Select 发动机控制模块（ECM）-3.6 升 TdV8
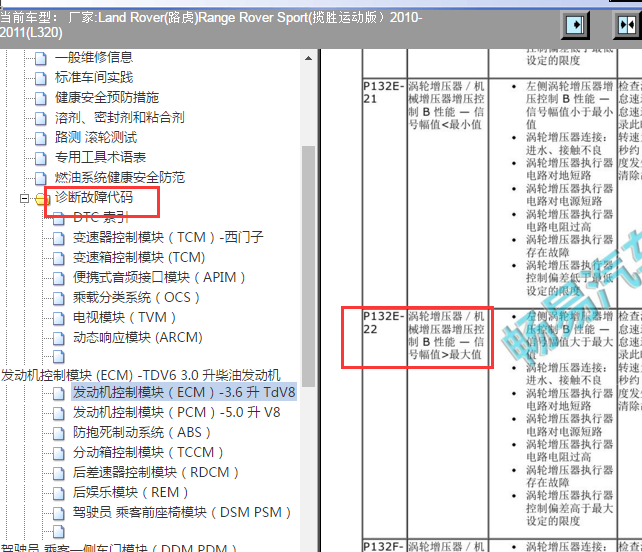The image size is (642, 552). (x=184, y=392)
